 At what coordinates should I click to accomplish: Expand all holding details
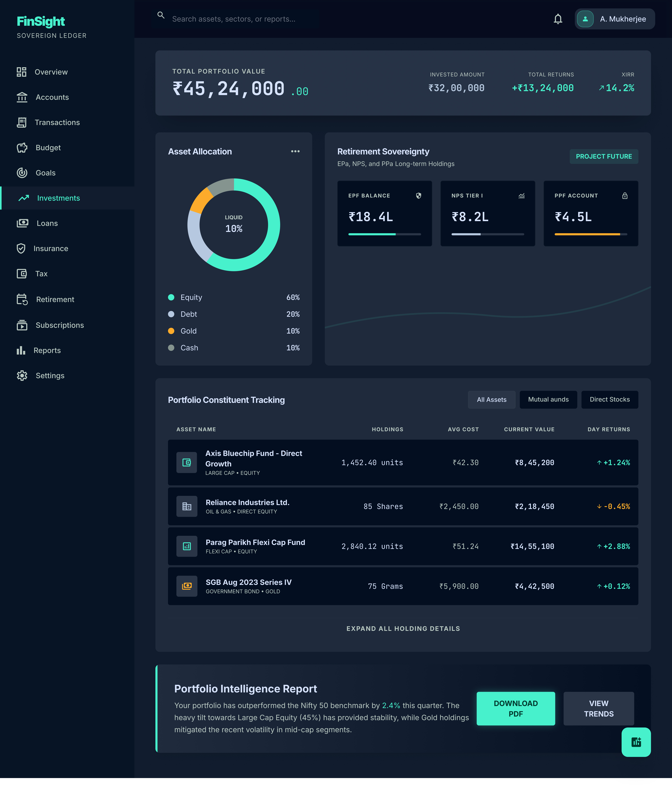tap(403, 628)
